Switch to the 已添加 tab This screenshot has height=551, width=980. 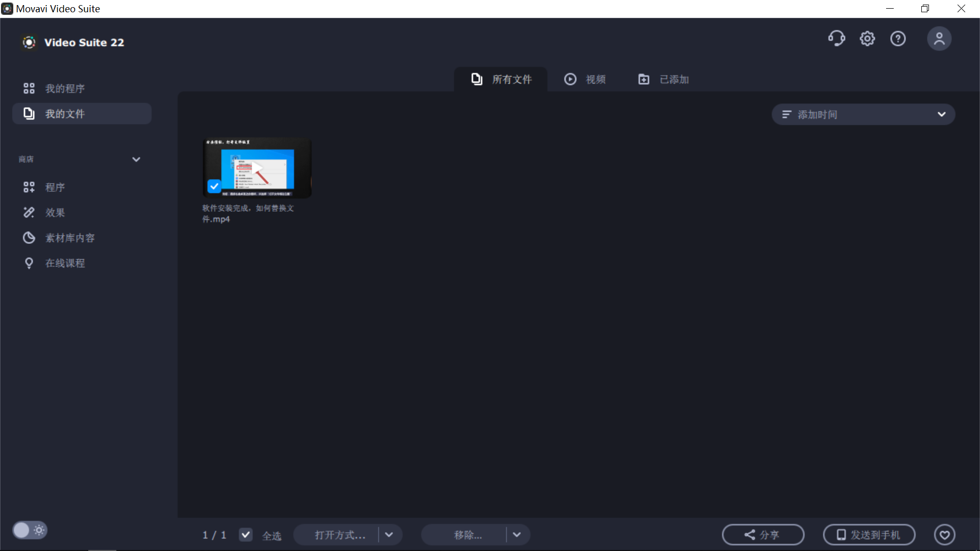pyautogui.click(x=664, y=79)
